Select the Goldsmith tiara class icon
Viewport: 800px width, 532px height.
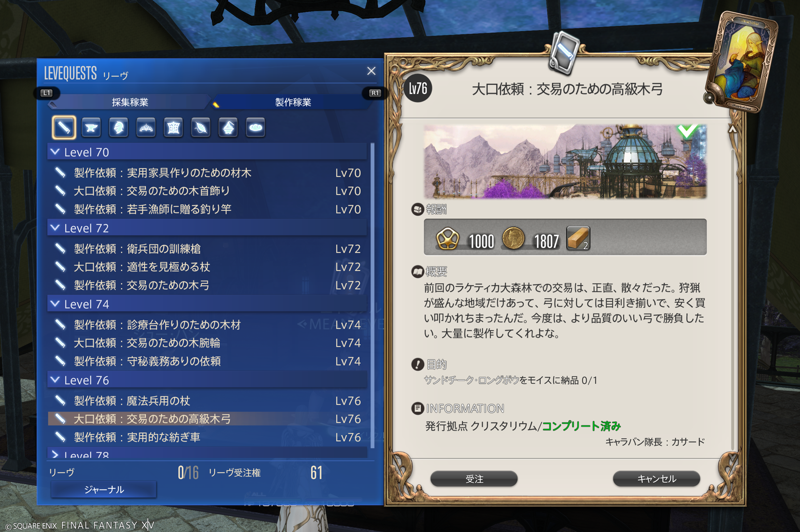tap(146, 127)
